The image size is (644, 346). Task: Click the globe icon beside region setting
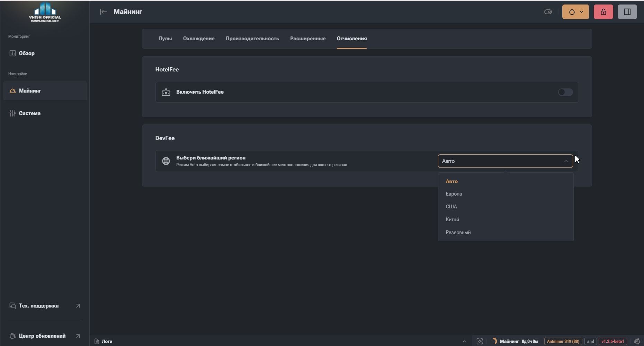(166, 161)
